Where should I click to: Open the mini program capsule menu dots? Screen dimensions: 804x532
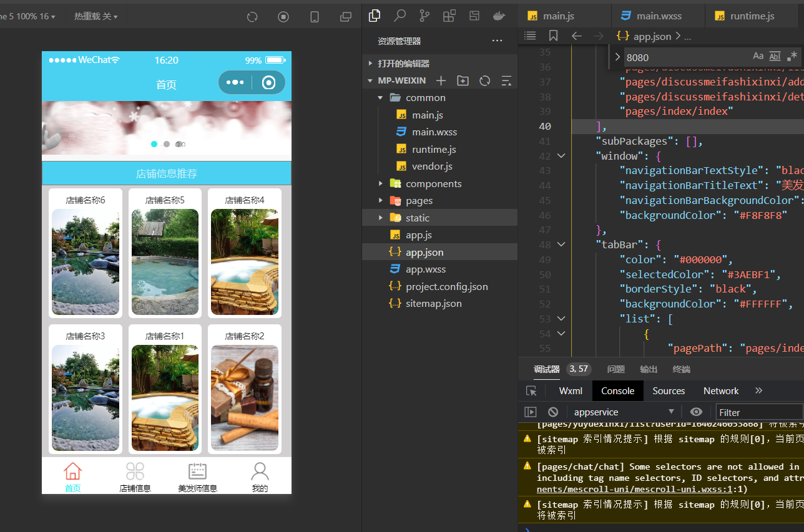pos(235,82)
